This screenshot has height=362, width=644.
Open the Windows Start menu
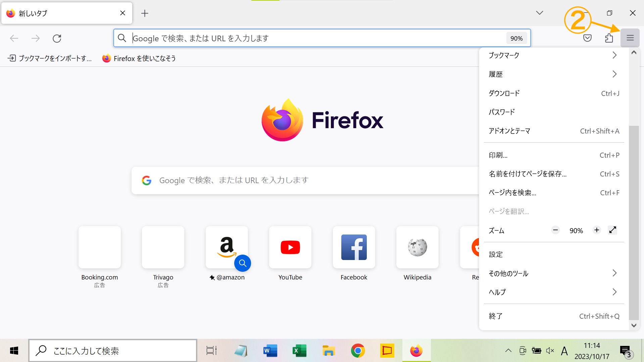point(14,351)
